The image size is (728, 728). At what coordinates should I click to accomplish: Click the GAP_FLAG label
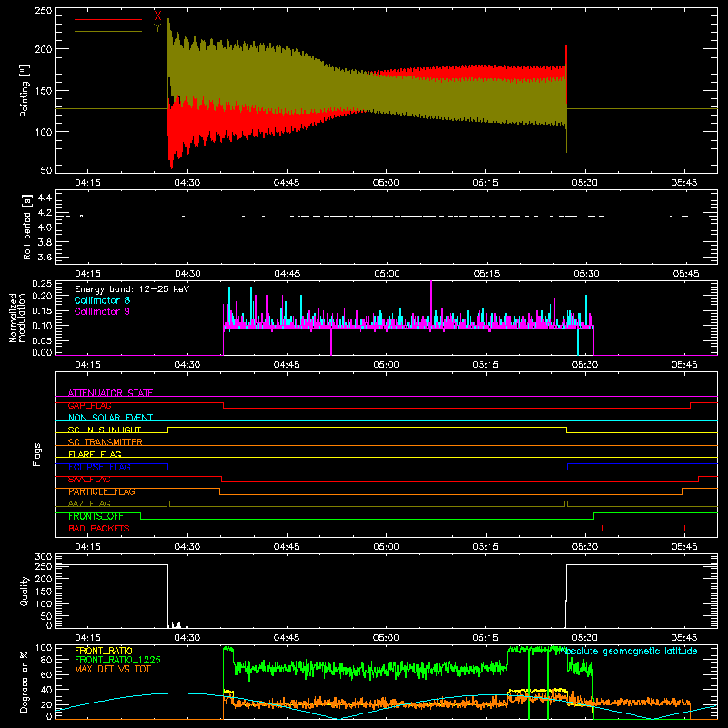pyautogui.click(x=89, y=405)
